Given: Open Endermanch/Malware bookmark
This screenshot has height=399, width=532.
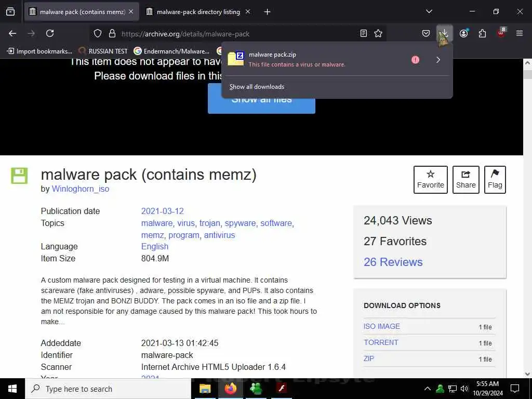Looking at the screenshot, I should [171, 51].
